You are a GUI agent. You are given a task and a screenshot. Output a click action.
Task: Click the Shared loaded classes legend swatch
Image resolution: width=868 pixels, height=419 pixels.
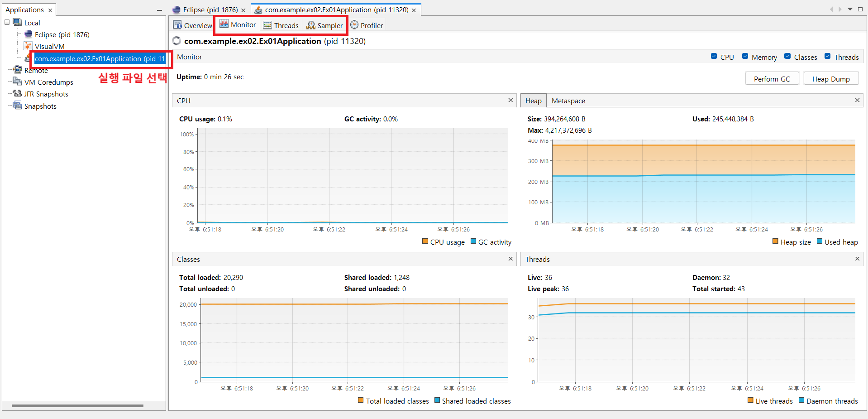click(437, 400)
